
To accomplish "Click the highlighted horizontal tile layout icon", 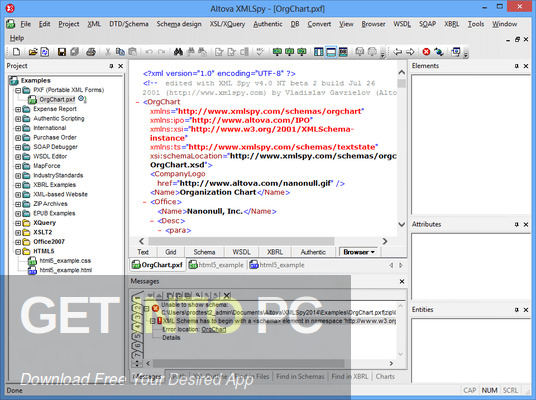I will tap(331, 52).
